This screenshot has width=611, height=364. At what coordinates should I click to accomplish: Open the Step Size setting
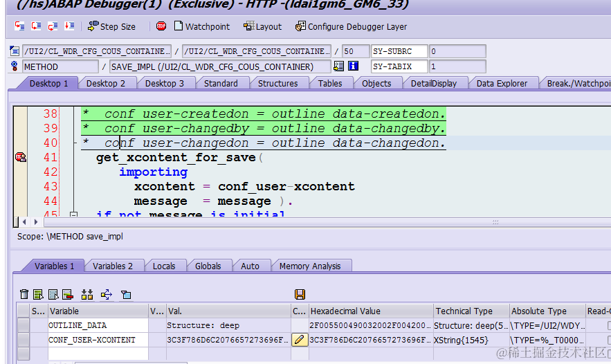click(x=111, y=26)
